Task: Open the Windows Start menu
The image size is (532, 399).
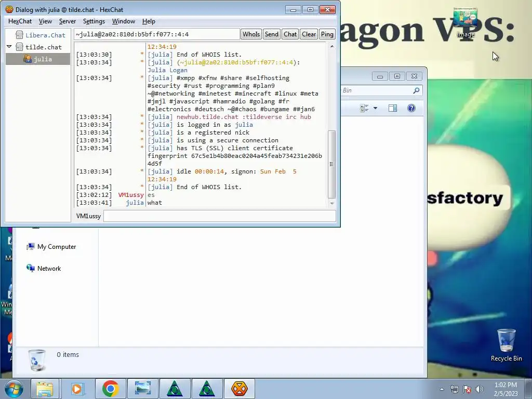Action: click(x=14, y=389)
